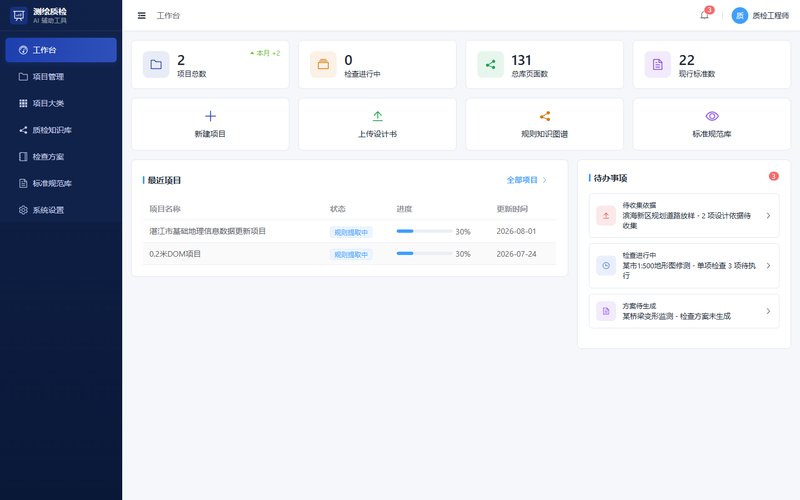Open the notification bell
The width and height of the screenshot is (800, 500).
click(x=704, y=15)
